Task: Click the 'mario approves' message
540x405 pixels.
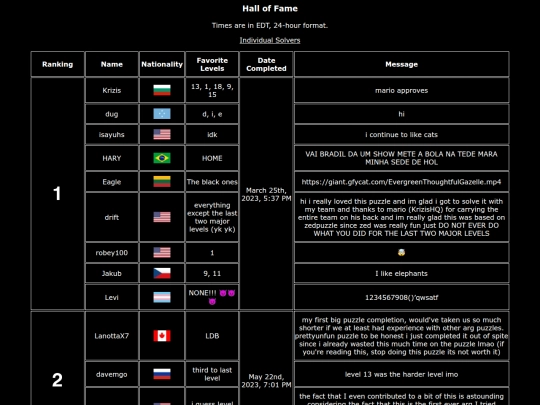Action: 402,91
